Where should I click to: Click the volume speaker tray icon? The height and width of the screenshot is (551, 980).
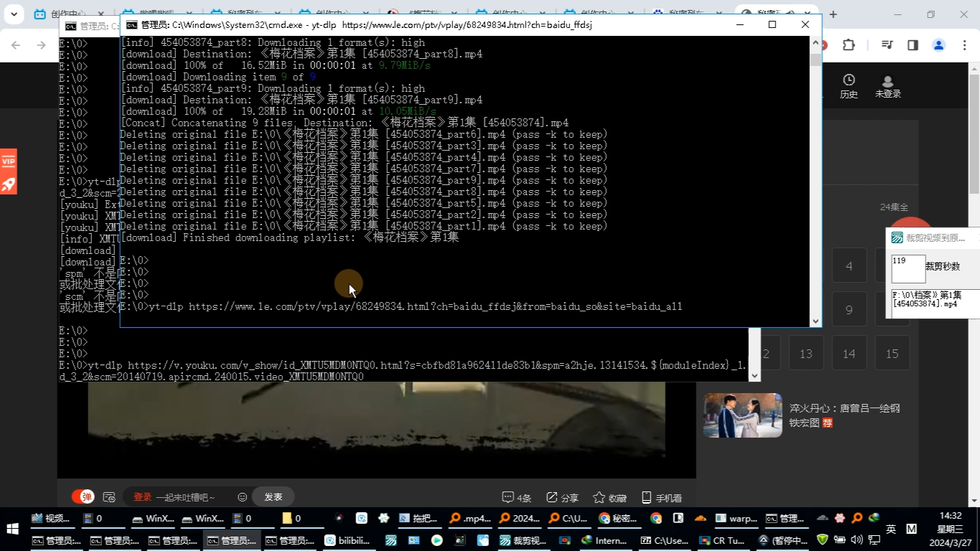point(857,540)
